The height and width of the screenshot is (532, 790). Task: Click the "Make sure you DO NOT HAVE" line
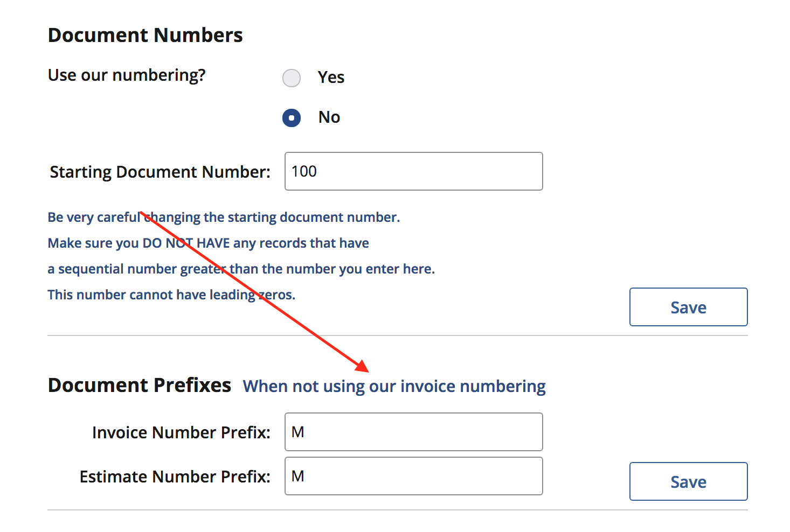coord(208,243)
